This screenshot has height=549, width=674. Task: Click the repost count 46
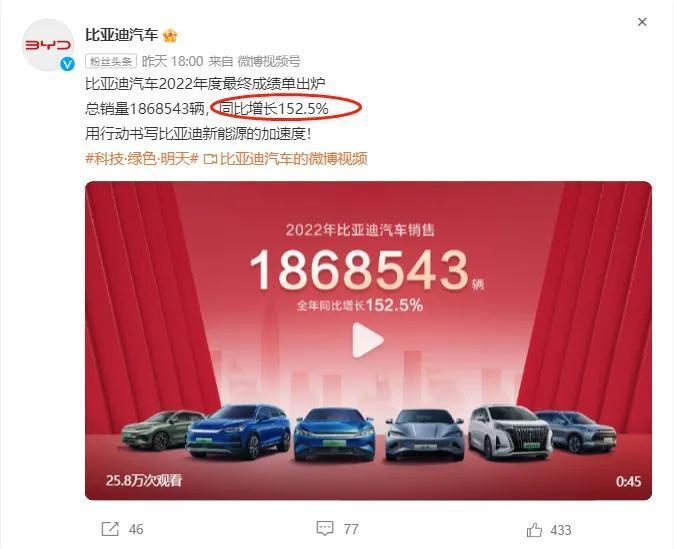pyautogui.click(x=136, y=529)
